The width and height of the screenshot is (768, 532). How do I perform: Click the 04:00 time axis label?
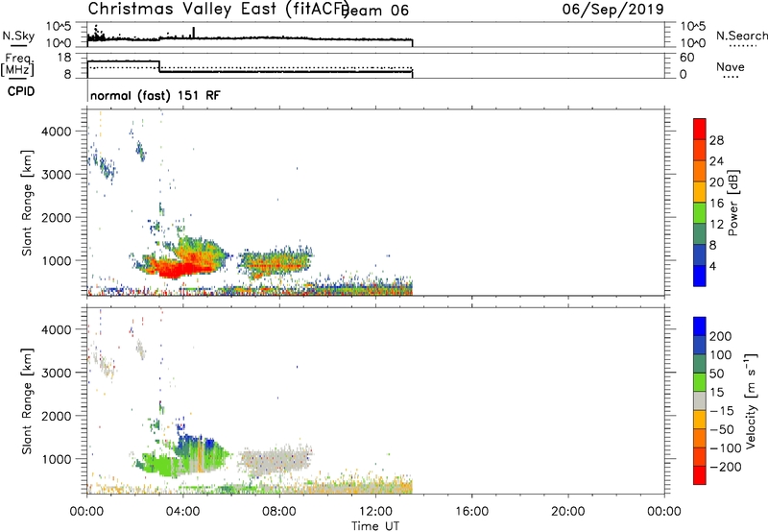182,512
